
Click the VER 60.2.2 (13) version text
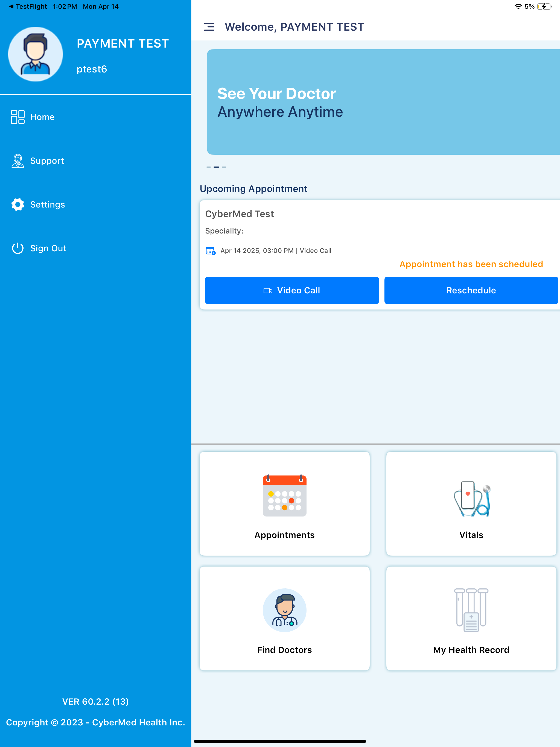point(96,701)
